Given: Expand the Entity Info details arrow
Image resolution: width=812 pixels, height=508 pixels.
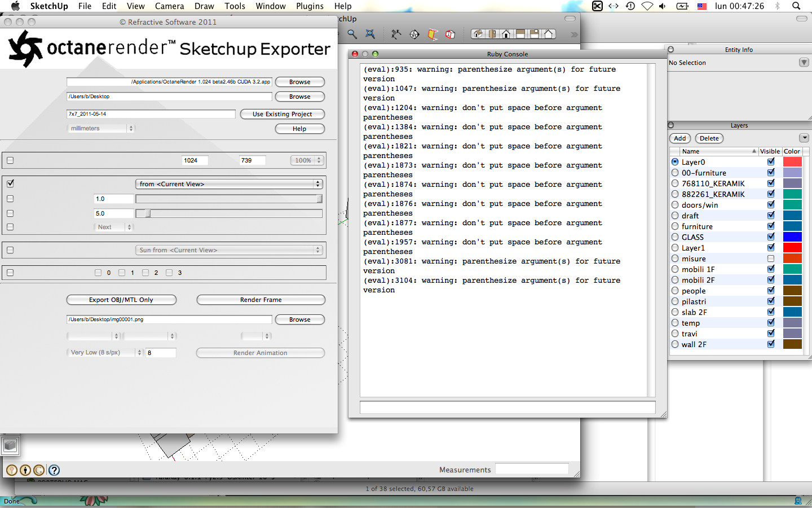Looking at the screenshot, I should [804, 63].
